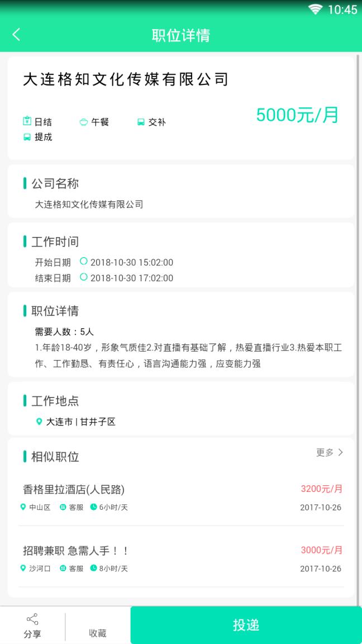Tap the 中山区 location pin icon
This screenshot has width=362, height=644.
23,507
